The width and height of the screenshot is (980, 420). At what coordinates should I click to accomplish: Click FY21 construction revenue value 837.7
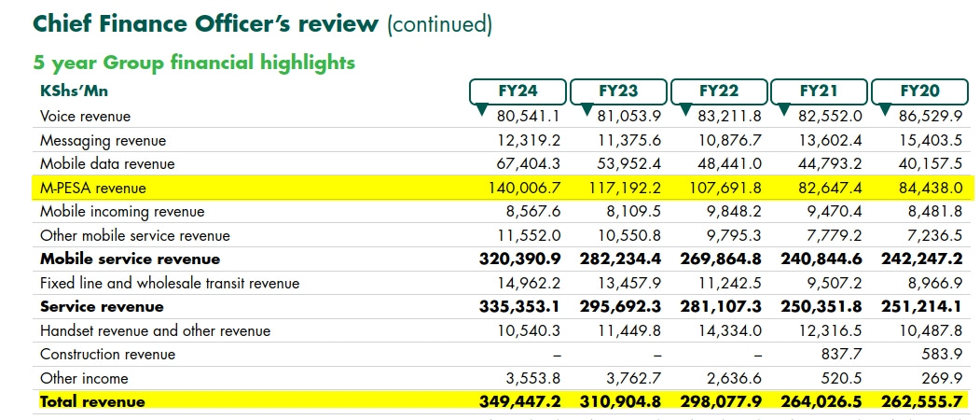coord(842,355)
